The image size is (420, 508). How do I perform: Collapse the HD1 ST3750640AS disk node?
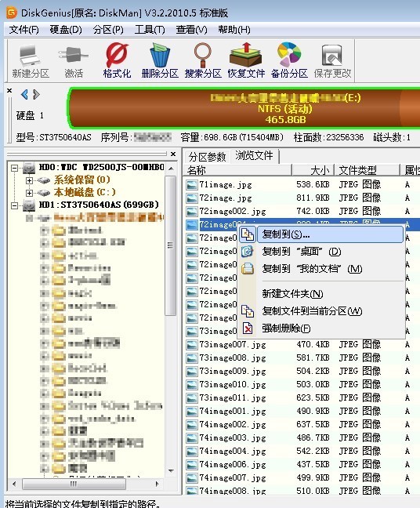click(x=14, y=205)
